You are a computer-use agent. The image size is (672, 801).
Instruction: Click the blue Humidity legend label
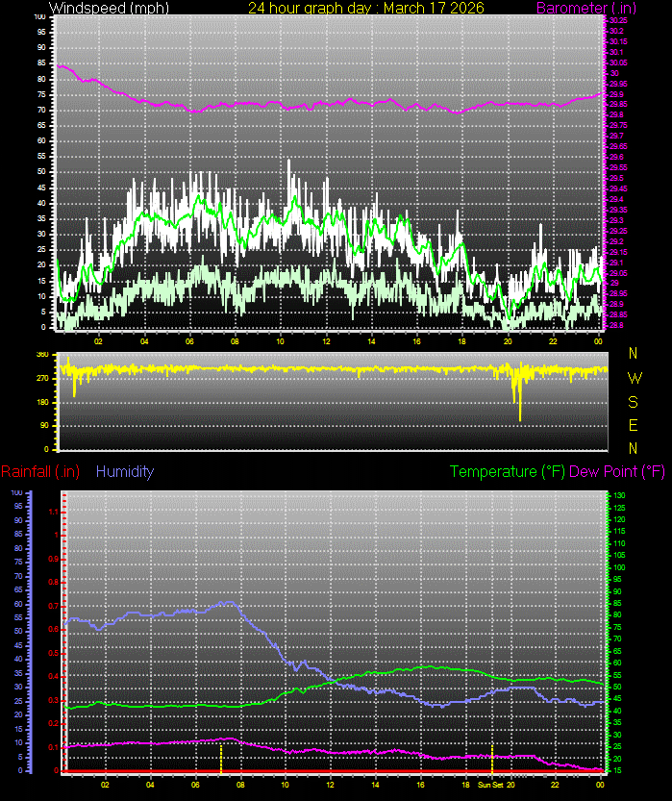tap(125, 472)
